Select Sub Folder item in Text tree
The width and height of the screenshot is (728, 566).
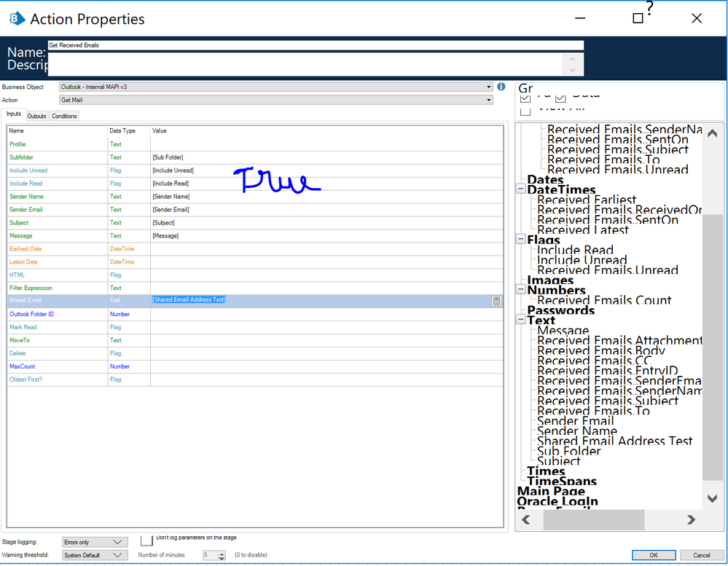[x=568, y=450]
